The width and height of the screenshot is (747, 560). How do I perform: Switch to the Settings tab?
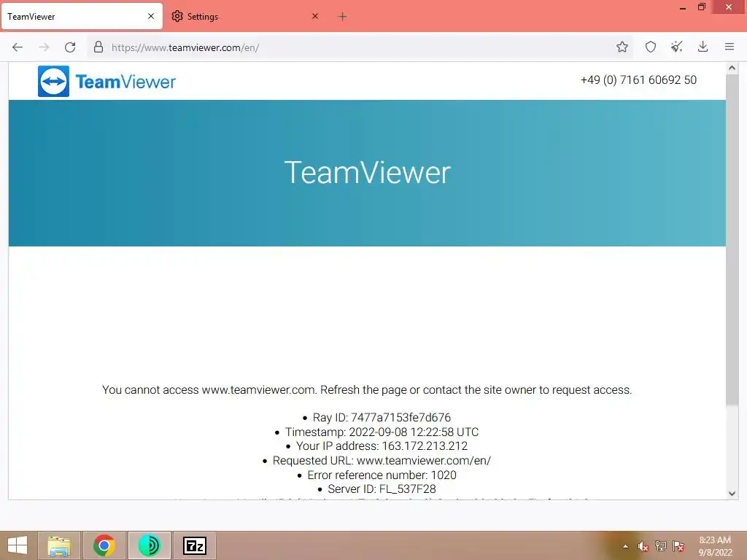point(245,16)
